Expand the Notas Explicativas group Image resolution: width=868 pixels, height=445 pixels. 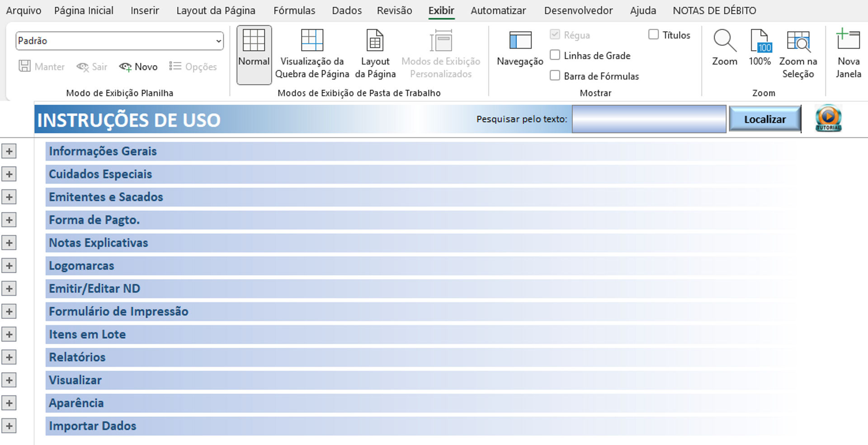[9, 243]
